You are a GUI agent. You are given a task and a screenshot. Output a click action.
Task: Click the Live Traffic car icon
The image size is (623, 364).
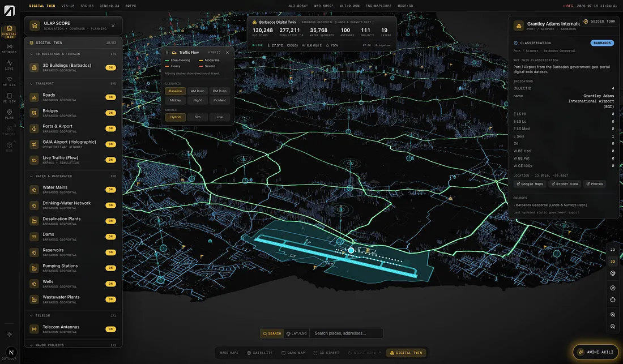[x=34, y=160]
